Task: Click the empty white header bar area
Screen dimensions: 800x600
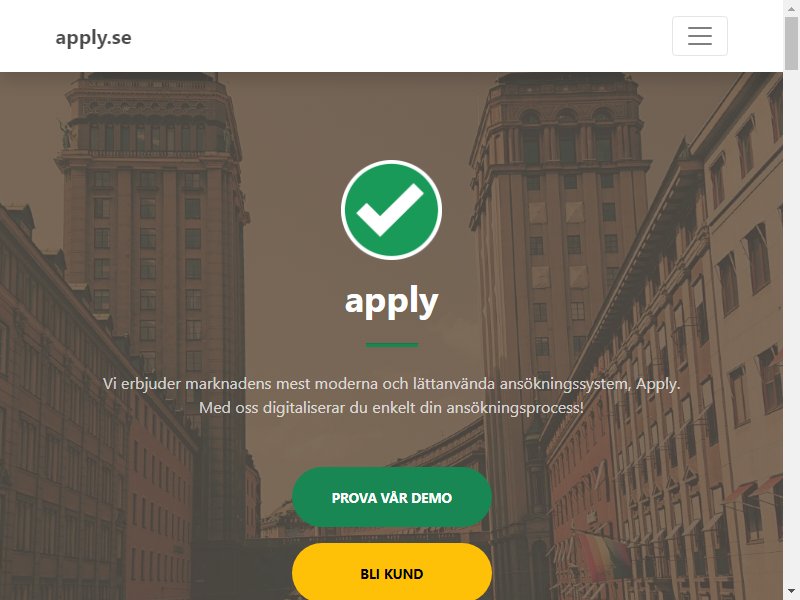Action: 398,36
